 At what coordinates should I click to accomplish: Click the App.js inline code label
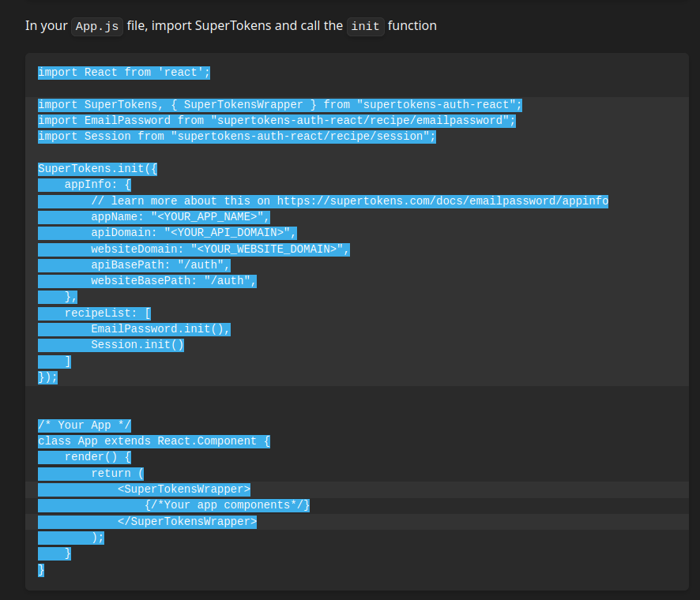pyautogui.click(x=97, y=26)
